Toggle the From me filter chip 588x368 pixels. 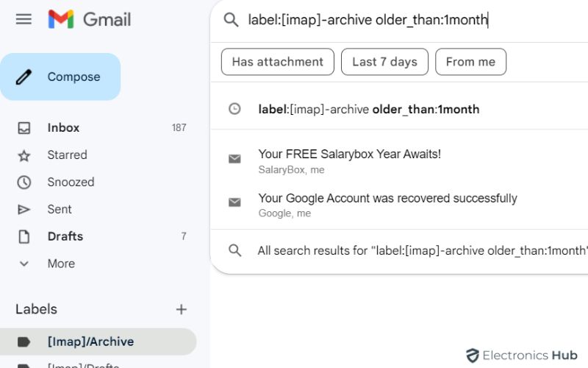pyautogui.click(x=470, y=62)
